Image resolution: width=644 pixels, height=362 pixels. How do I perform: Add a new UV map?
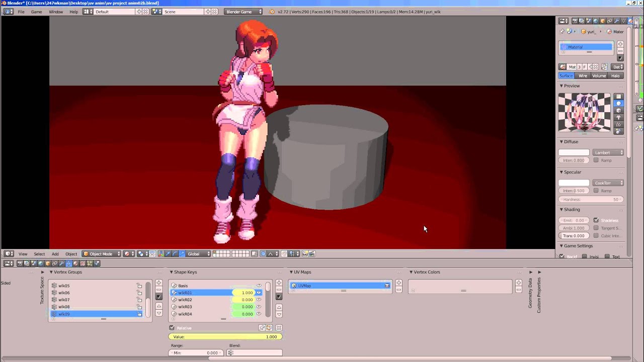(398, 283)
